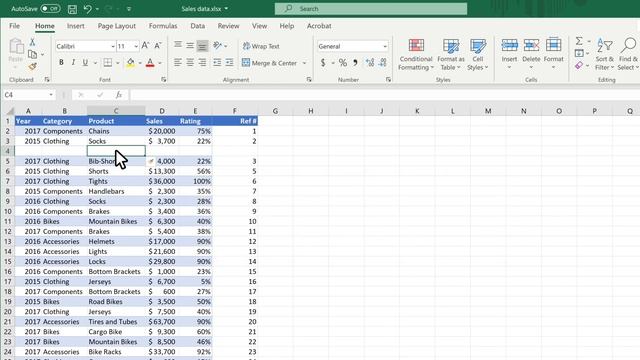Click AutoSum sigma icon
Screen dimensions: 640x360
pos(579,41)
